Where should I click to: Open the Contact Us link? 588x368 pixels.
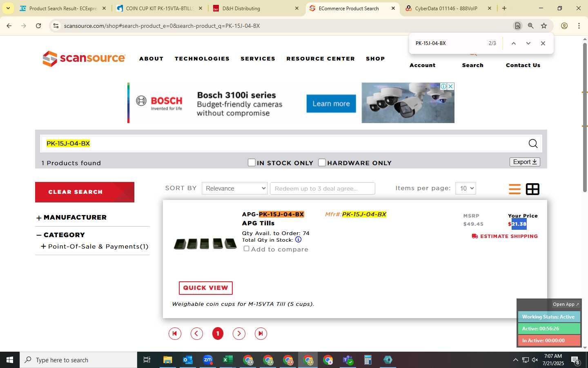[523, 65]
